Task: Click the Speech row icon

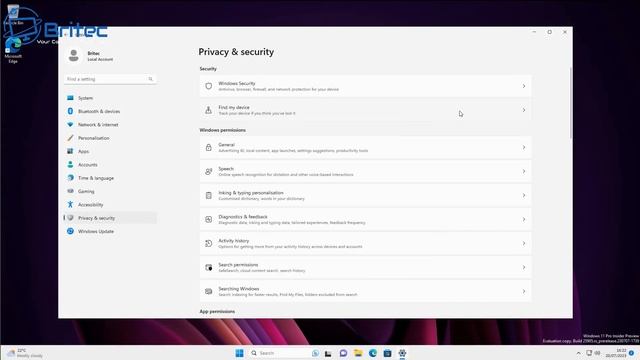Action: click(209, 171)
